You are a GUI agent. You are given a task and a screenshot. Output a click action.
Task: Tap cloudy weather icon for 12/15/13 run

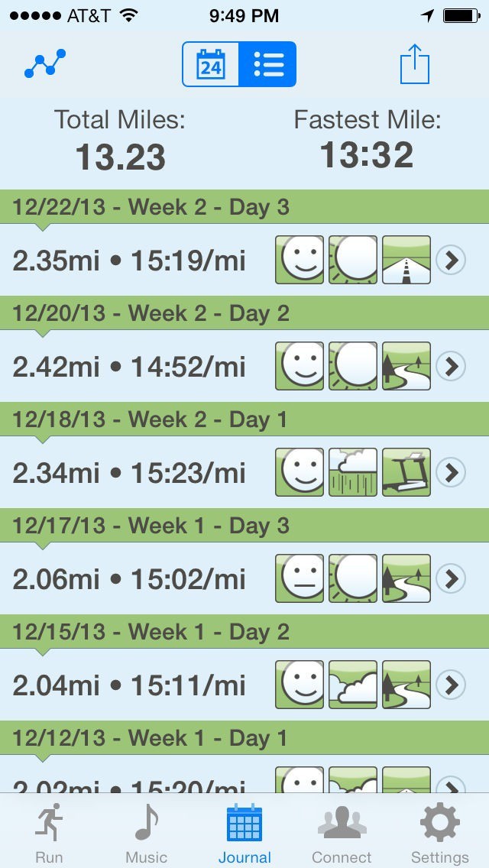tap(353, 685)
